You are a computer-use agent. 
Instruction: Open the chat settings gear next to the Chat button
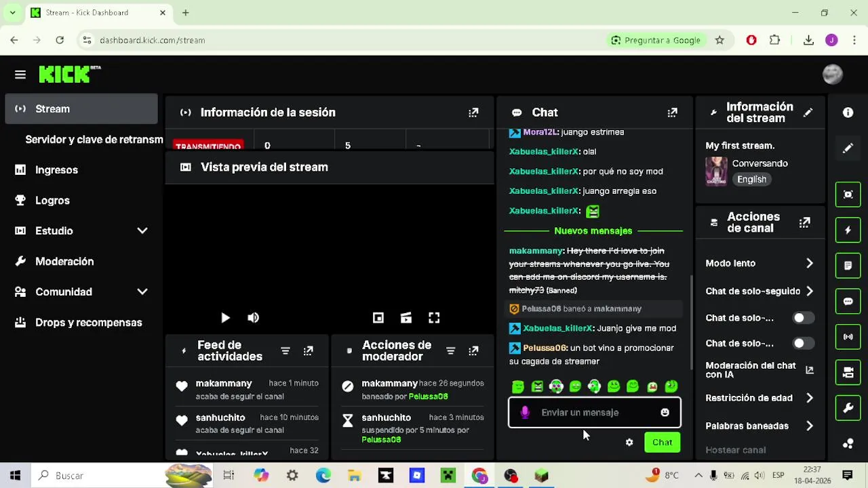[x=629, y=443]
